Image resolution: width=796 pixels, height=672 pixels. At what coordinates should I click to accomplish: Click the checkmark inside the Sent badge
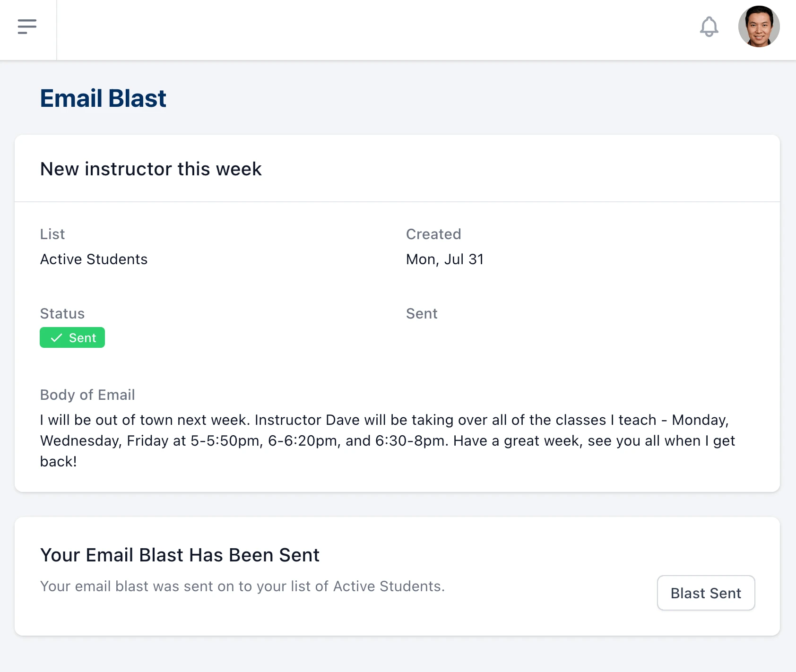pyautogui.click(x=56, y=337)
